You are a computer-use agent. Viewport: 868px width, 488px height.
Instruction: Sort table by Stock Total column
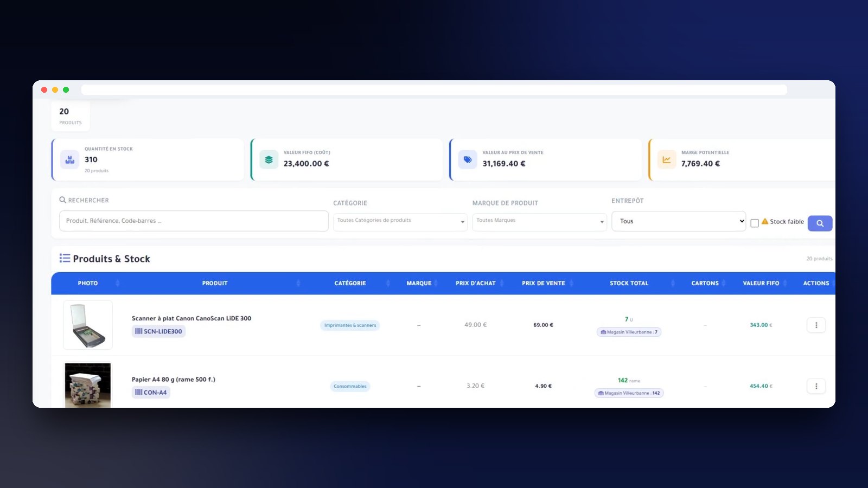point(629,283)
